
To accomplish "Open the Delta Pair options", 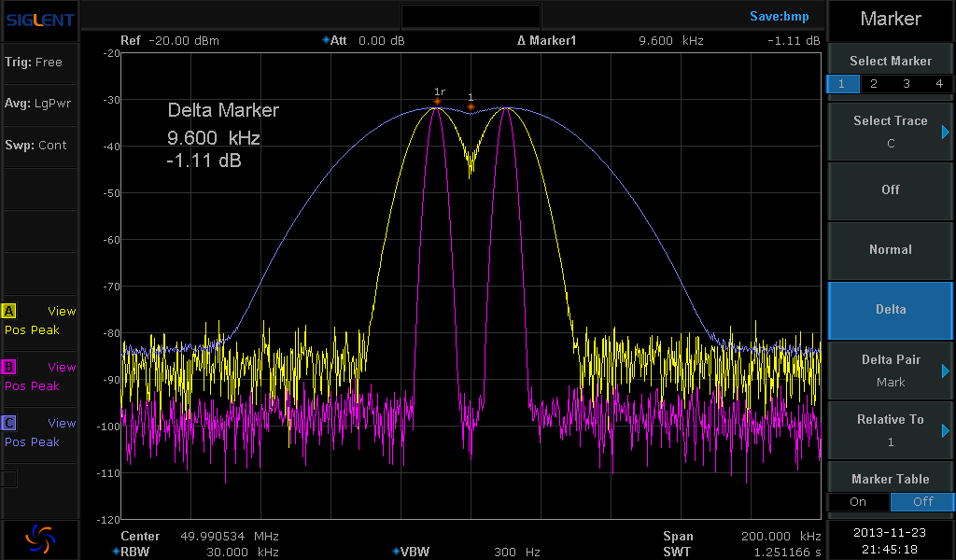I will [891, 370].
